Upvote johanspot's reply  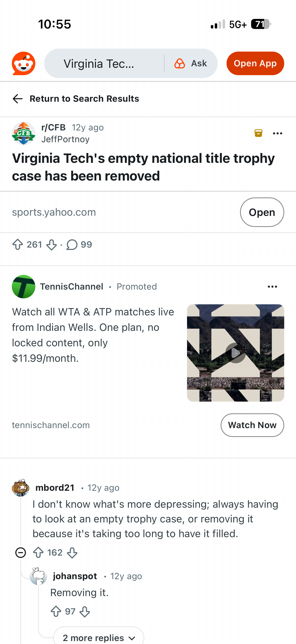[56, 612]
